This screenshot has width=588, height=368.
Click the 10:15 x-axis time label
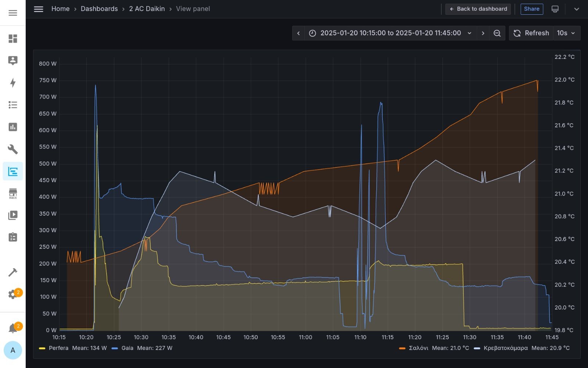click(x=59, y=337)
